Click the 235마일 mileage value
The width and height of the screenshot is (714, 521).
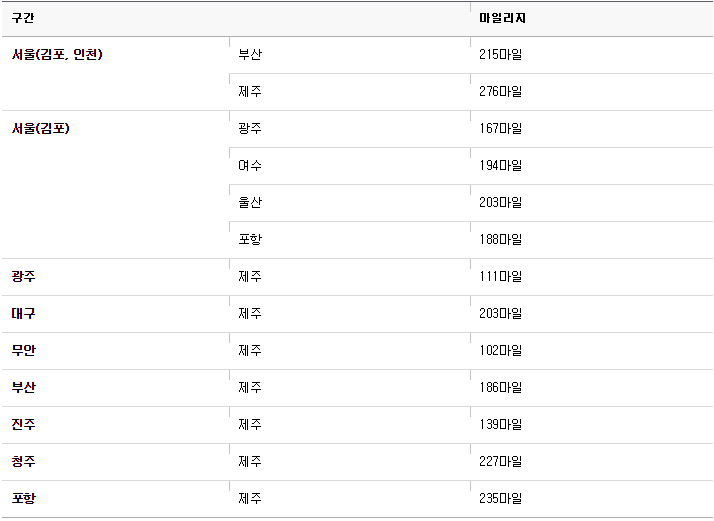click(x=500, y=498)
